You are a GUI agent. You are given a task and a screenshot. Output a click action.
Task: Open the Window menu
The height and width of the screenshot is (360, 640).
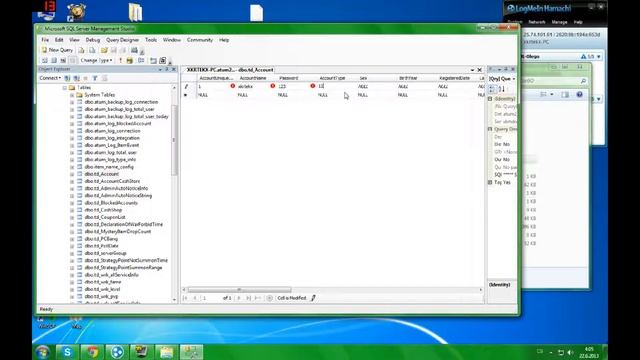(171, 40)
